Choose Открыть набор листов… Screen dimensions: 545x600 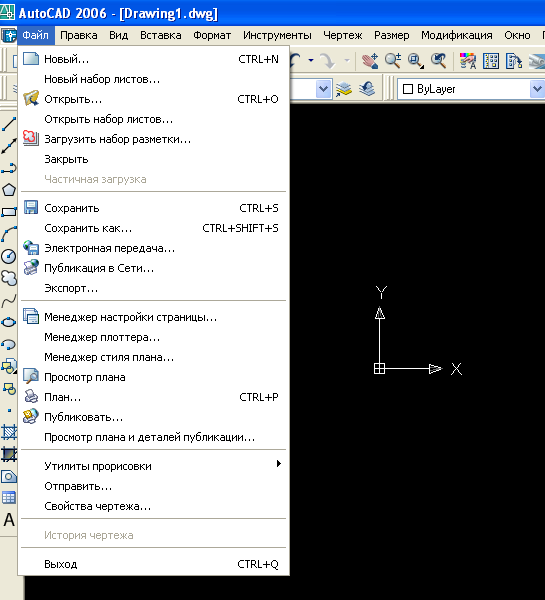tap(153, 119)
